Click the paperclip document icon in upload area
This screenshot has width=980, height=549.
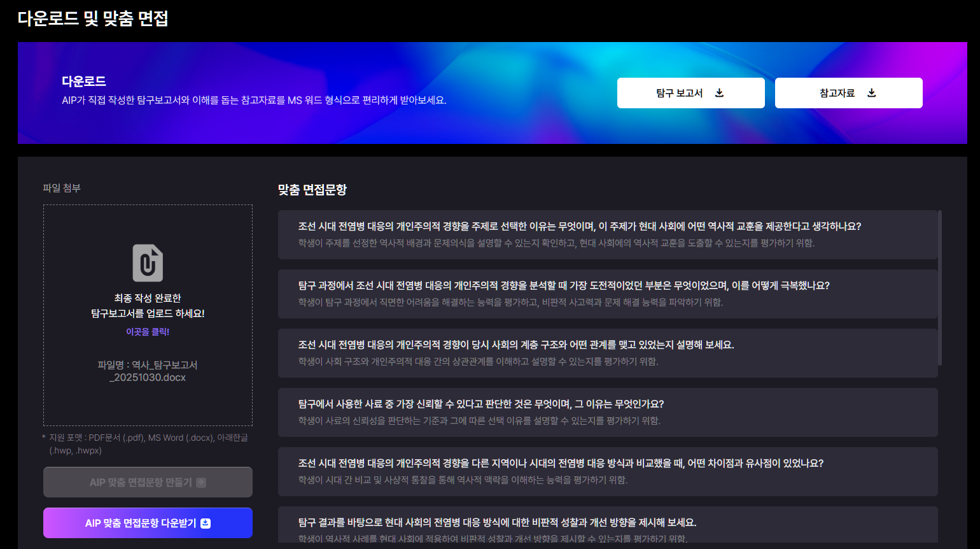(148, 261)
